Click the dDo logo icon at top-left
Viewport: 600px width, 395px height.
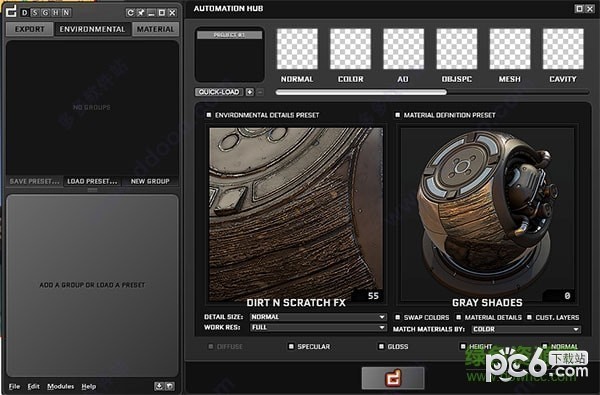pyautogui.click(x=11, y=11)
